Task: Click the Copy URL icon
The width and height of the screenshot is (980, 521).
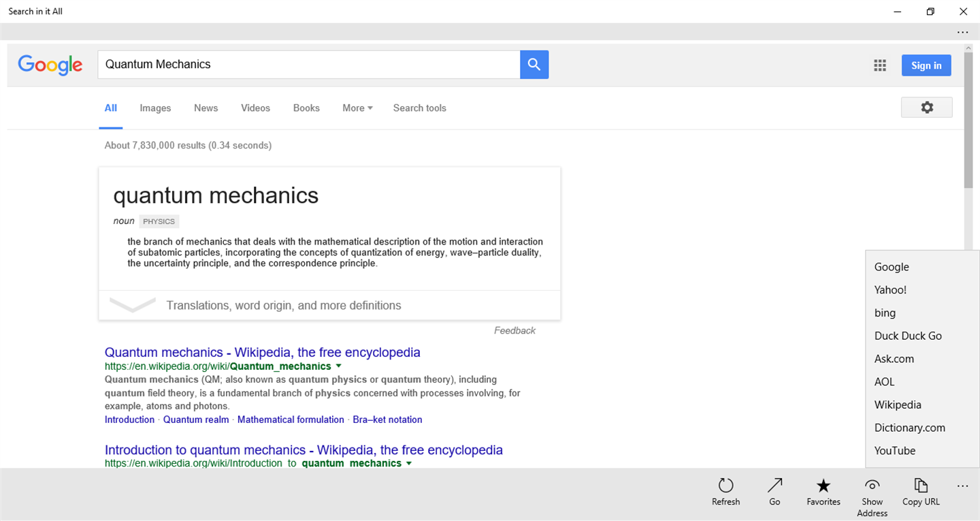Action: click(921, 486)
